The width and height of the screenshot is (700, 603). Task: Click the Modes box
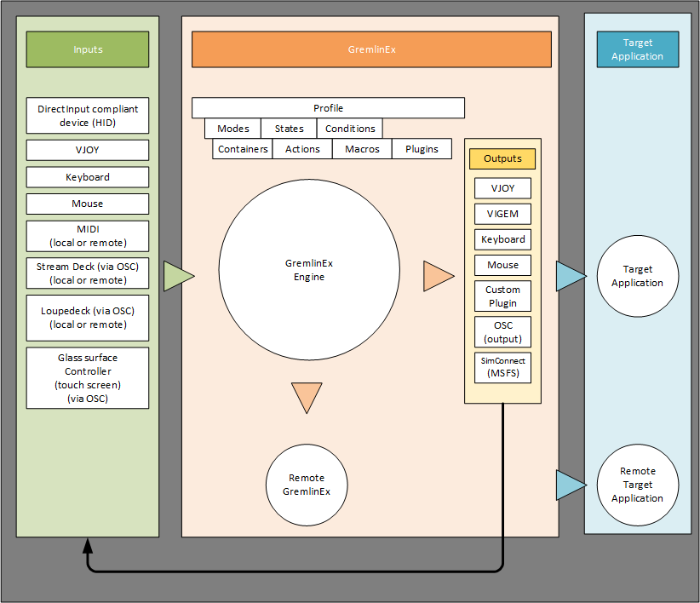click(233, 129)
